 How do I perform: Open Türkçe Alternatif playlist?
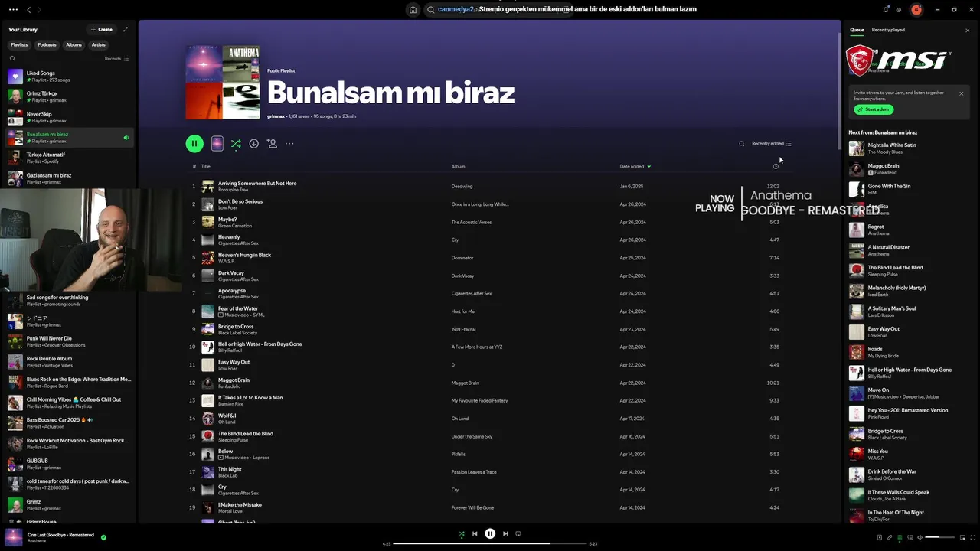tap(69, 158)
